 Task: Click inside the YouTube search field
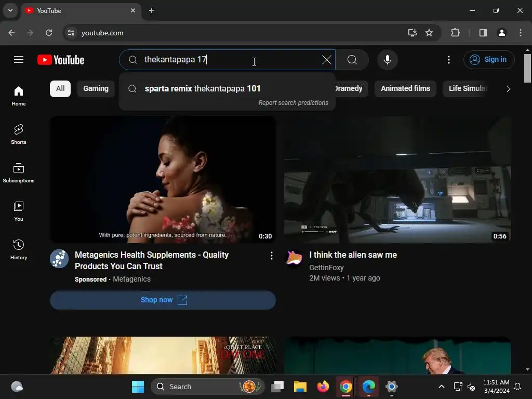pos(228,60)
